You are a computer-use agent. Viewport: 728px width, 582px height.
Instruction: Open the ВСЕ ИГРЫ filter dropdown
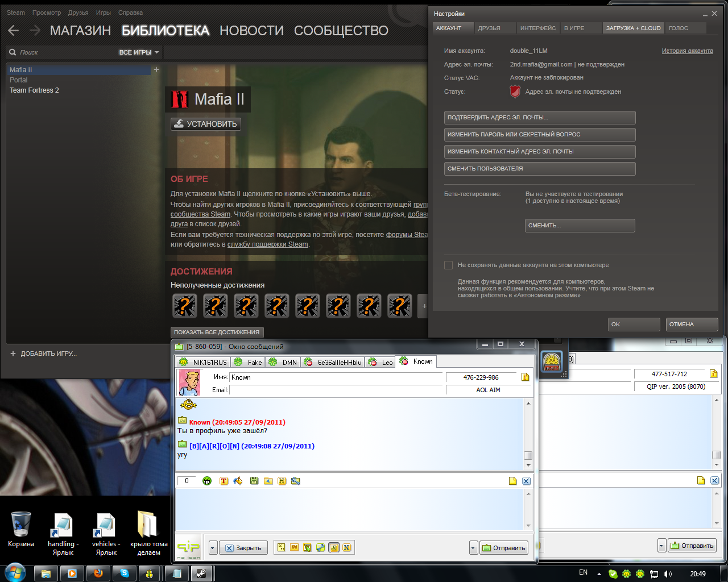point(139,52)
